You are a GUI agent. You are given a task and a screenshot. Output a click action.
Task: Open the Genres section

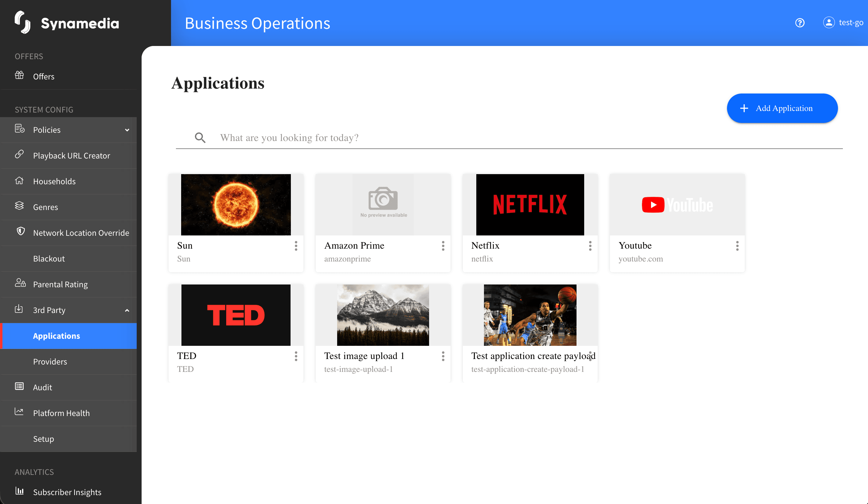point(69,207)
